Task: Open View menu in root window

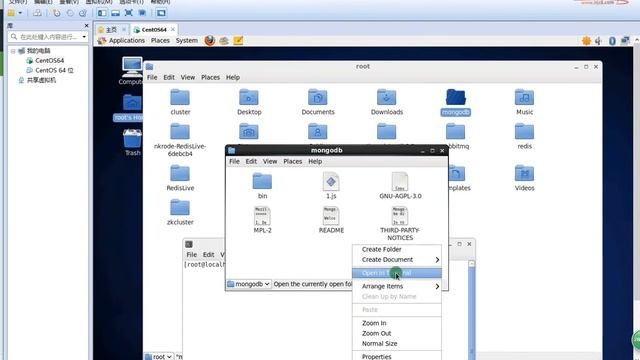Action: pos(188,77)
